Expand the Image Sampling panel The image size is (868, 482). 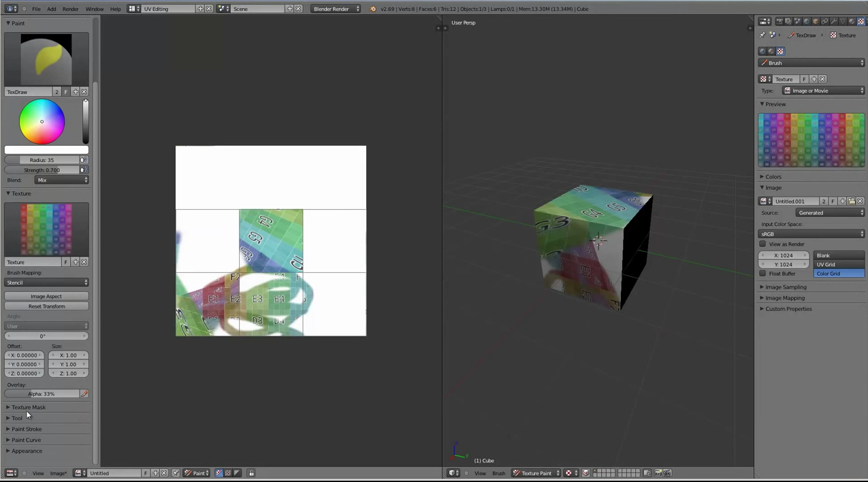coord(786,287)
